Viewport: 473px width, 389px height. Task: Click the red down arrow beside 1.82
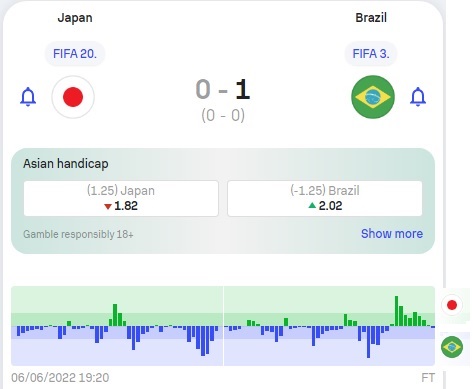108,207
